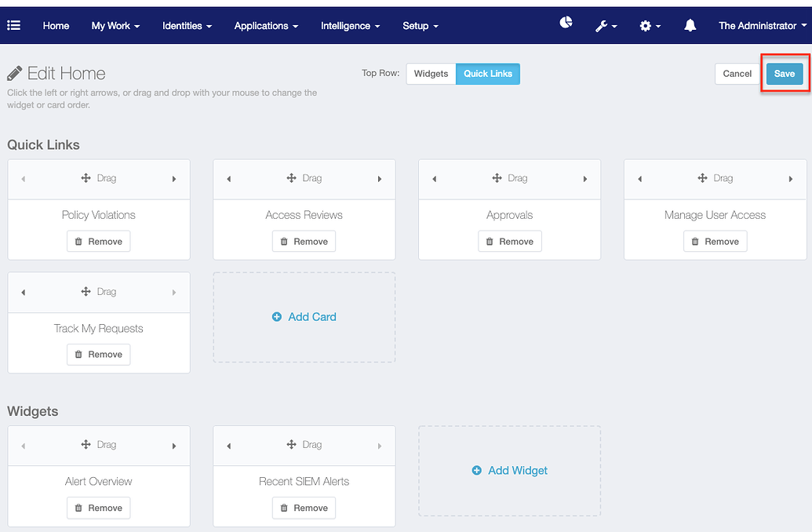Click the pencil icon beside Edit Home
Image resolution: width=812 pixels, height=532 pixels.
[14, 72]
